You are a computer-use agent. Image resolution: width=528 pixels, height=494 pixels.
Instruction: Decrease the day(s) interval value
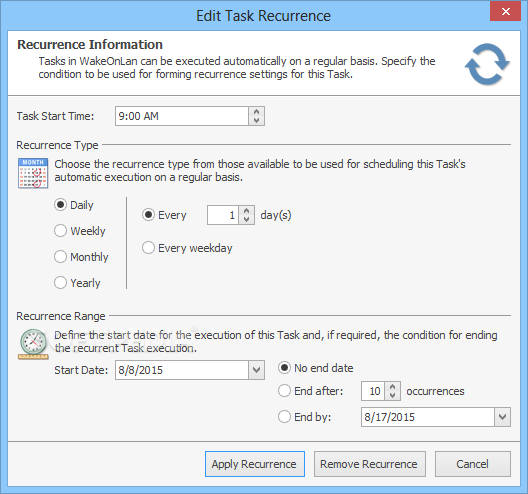(x=246, y=220)
